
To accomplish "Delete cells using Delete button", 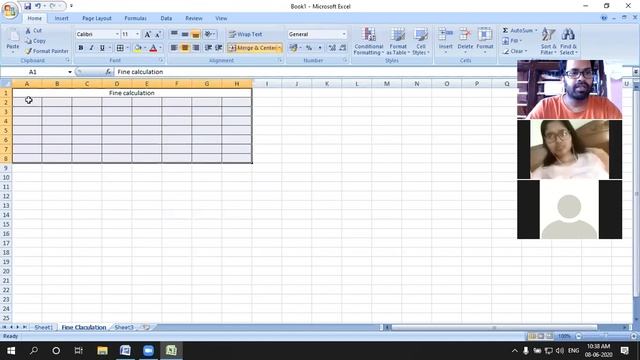I will [465, 41].
